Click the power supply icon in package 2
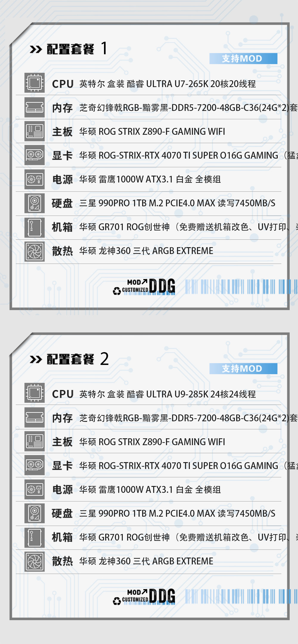The image size is (298, 644). click(x=35, y=489)
